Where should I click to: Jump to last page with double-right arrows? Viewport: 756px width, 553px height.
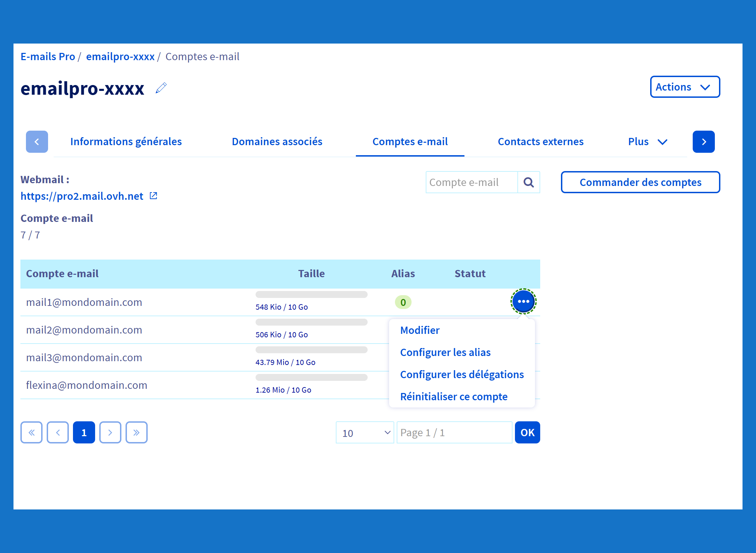(137, 432)
